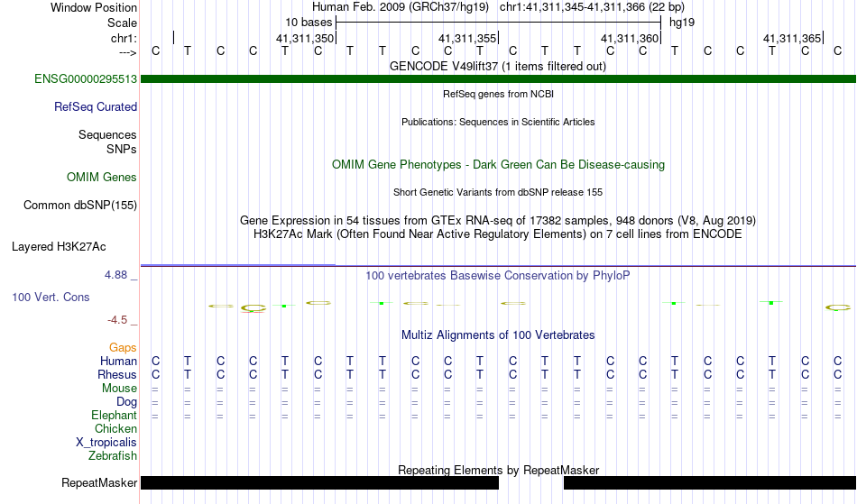Click the 41,311,350 position marker
The width and height of the screenshot is (857, 504).
coord(305,38)
